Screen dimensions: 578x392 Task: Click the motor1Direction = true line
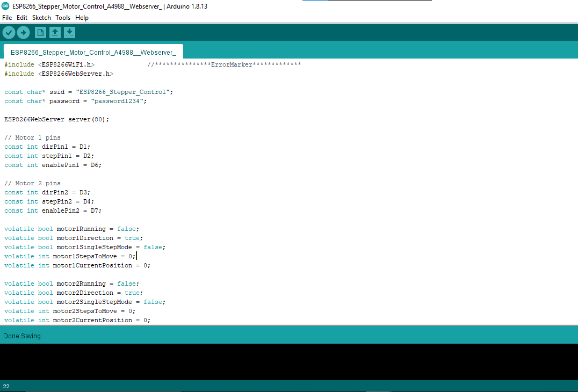74,238
